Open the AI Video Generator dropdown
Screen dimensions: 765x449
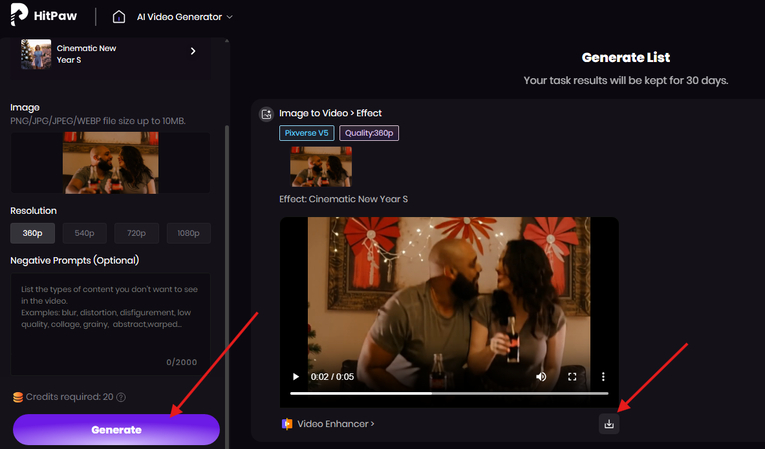184,17
